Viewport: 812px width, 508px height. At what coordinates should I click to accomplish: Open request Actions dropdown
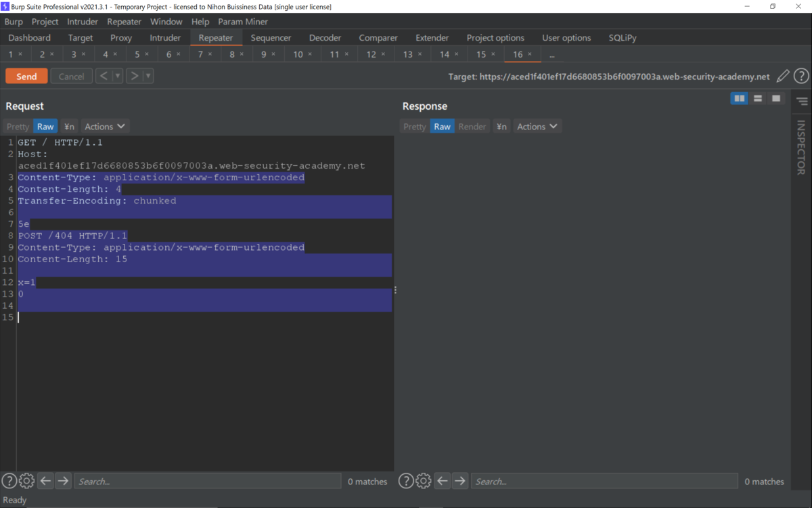105,127
